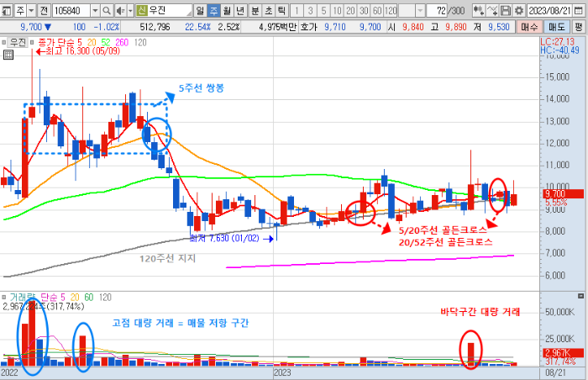This screenshot has height=380, width=588.
Task: Select the 초 second period button
Action: (x=269, y=11)
